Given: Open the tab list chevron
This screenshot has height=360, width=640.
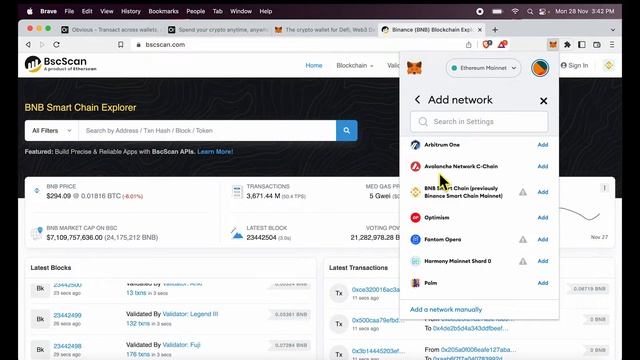Looking at the screenshot, I should click(613, 30).
